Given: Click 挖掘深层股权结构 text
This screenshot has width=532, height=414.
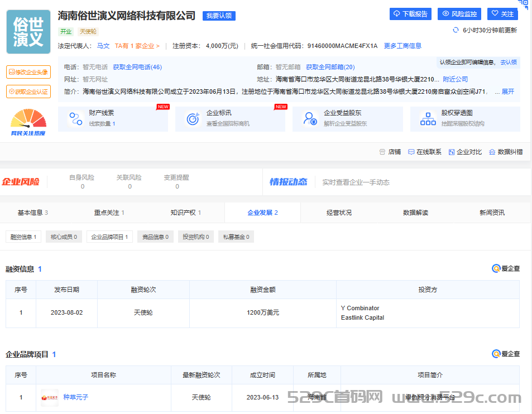Looking at the screenshot, I should [463, 124].
